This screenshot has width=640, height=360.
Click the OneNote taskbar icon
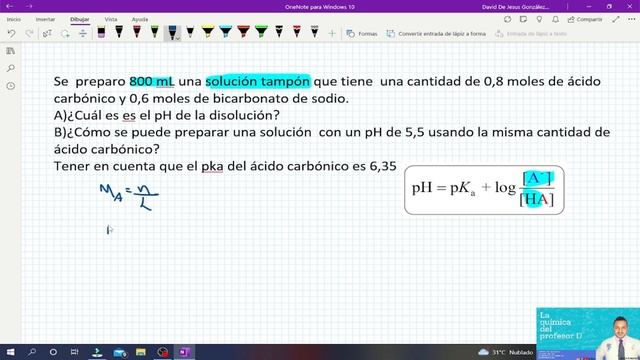tap(184, 352)
